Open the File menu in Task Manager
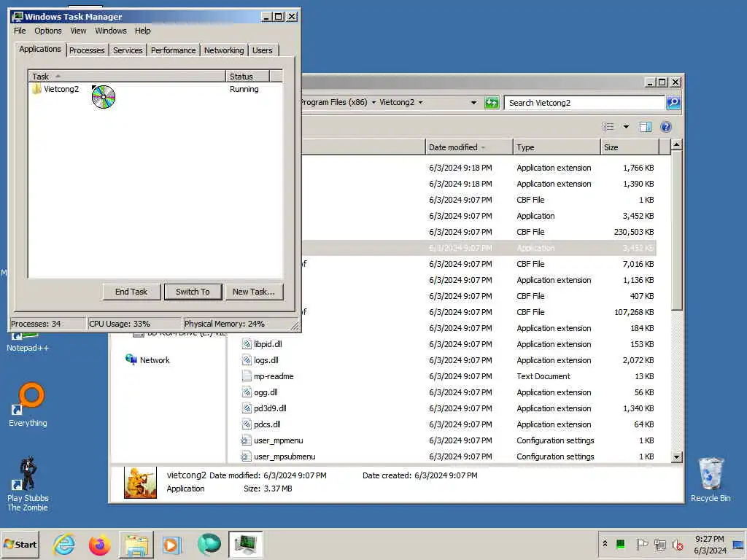Image resolution: width=747 pixels, height=560 pixels. pyautogui.click(x=20, y=31)
